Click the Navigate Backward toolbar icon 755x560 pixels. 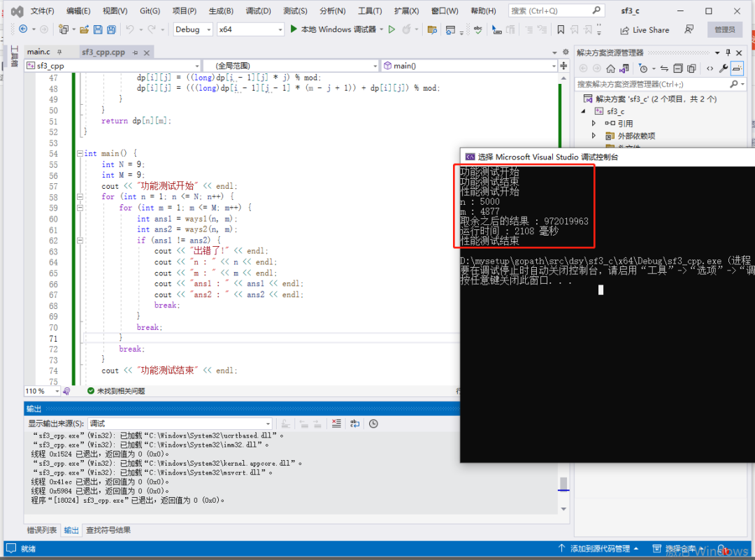click(22, 29)
